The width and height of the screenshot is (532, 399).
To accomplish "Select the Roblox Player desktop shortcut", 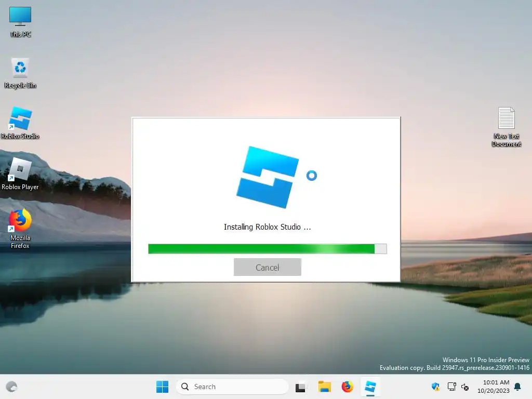I will 20,174.
